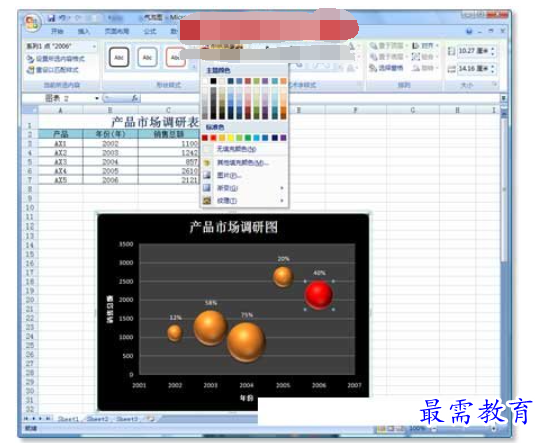Screen dimensions: 541x443
Task: Open the round Office button menu
Action: pyautogui.click(x=32, y=23)
